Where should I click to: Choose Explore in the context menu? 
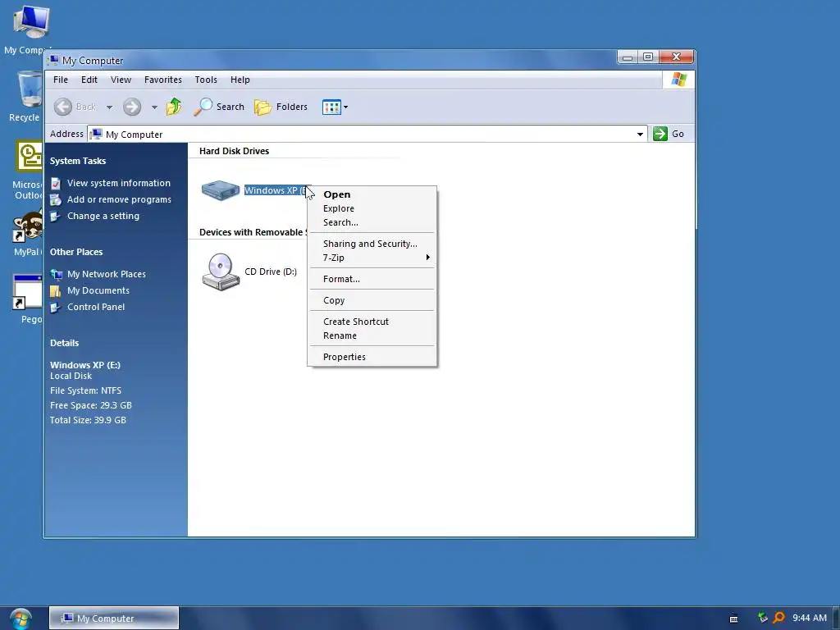pos(372,208)
